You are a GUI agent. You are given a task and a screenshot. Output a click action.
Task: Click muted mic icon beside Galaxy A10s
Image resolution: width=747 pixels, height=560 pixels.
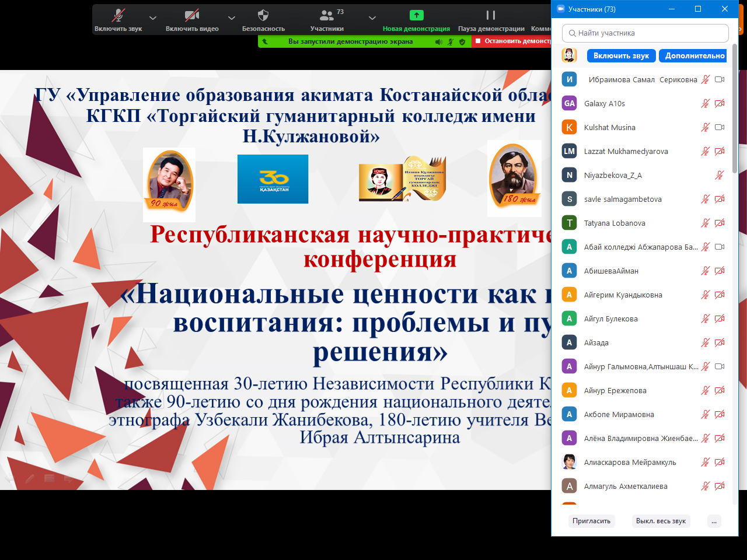pyautogui.click(x=705, y=103)
